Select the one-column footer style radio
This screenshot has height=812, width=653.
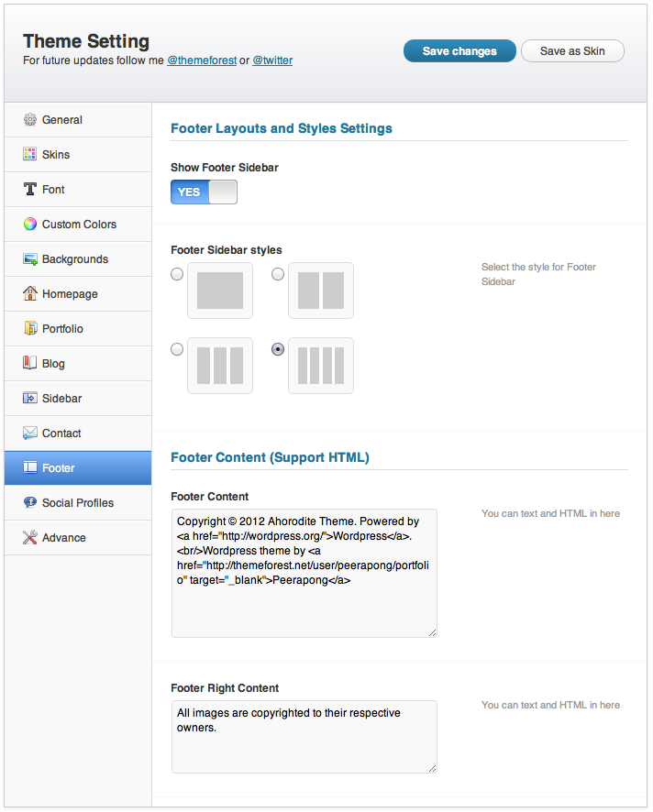pos(177,274)
